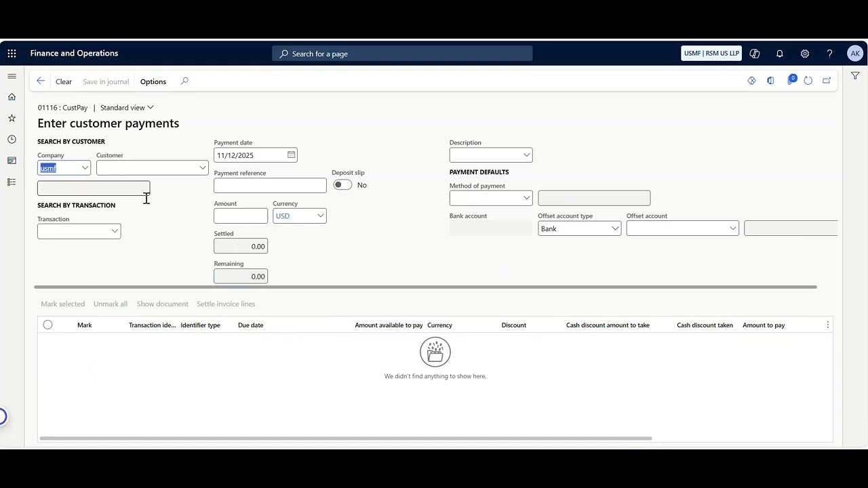The height and width of the screenshot is (488, 868).
Task: Open the app launcher waffle menu
Action: coord(12,54)
